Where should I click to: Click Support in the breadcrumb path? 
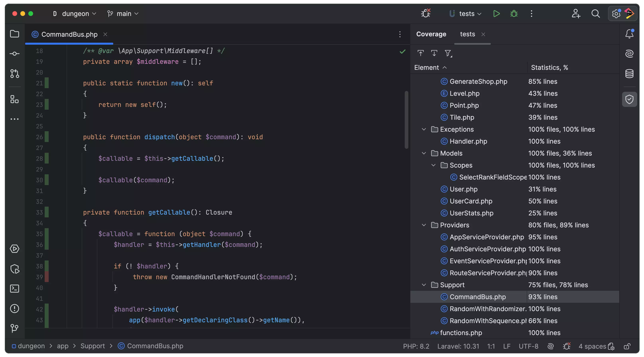click(93, 346)
